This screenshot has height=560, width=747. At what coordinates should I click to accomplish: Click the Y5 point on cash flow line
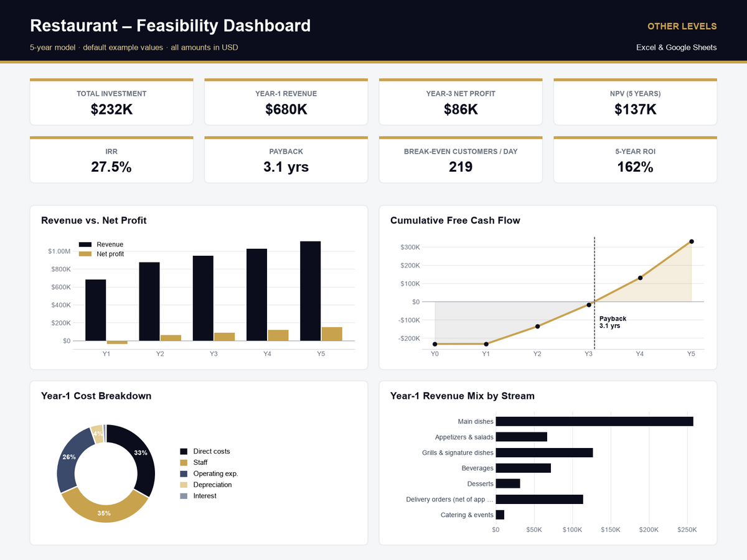(691, 241)
